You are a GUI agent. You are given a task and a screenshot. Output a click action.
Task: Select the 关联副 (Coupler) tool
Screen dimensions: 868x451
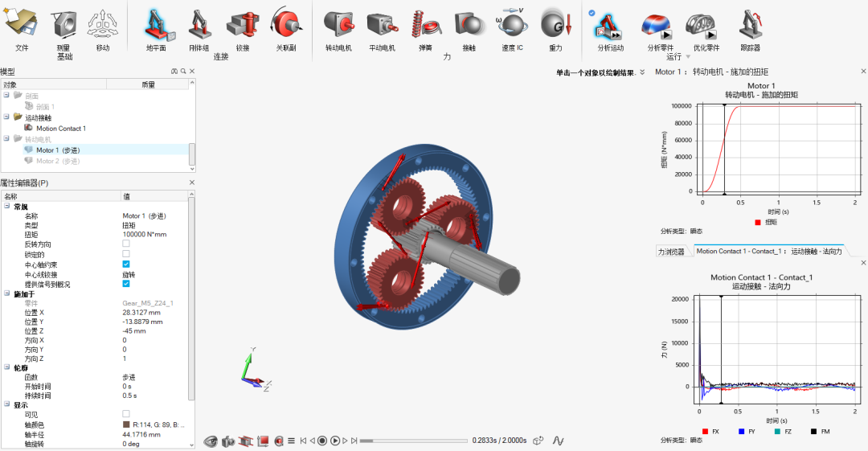point(286,30)
